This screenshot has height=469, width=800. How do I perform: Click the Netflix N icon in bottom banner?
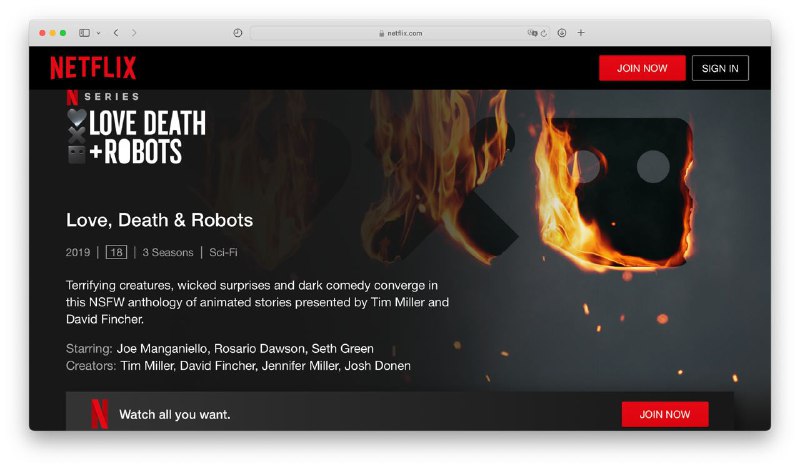click(100, 414)
